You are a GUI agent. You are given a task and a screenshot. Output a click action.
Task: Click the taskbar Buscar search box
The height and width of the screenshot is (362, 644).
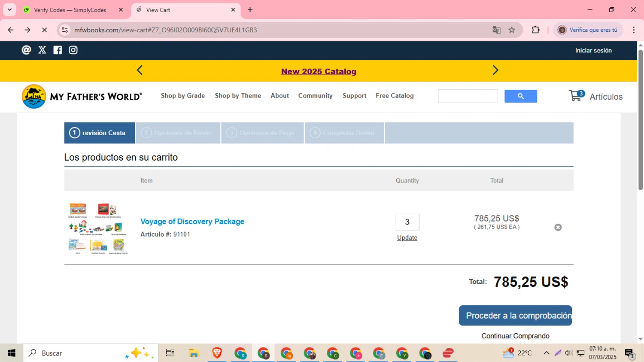coord(91,353)
